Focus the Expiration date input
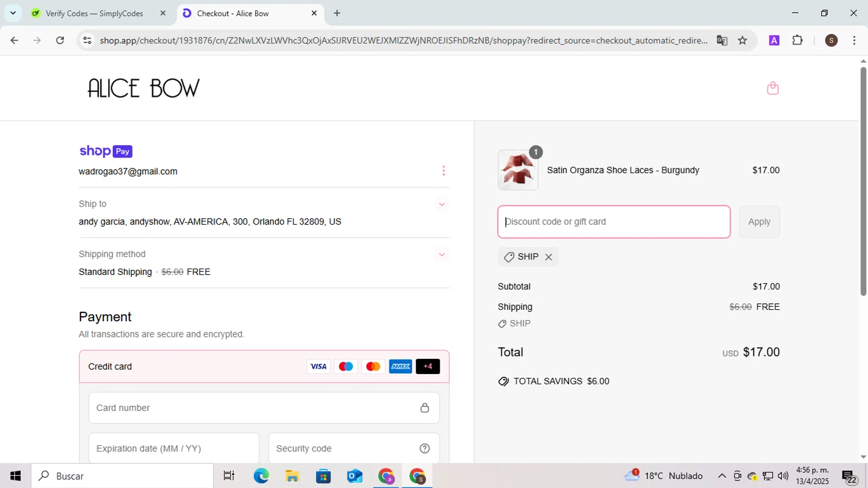This screenshot has width=868, height=488. [174, 449]
